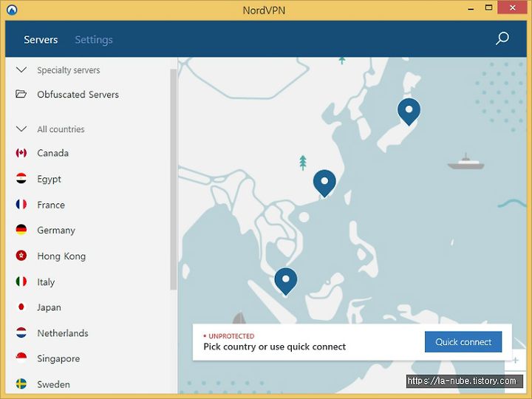532x399 pixels.
Task: Select the Singapore map pin
Action: click(286, 282)
